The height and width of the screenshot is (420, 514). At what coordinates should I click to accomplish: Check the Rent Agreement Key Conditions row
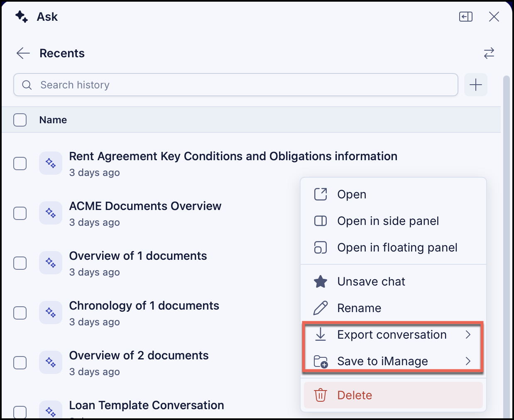point(20,164)
